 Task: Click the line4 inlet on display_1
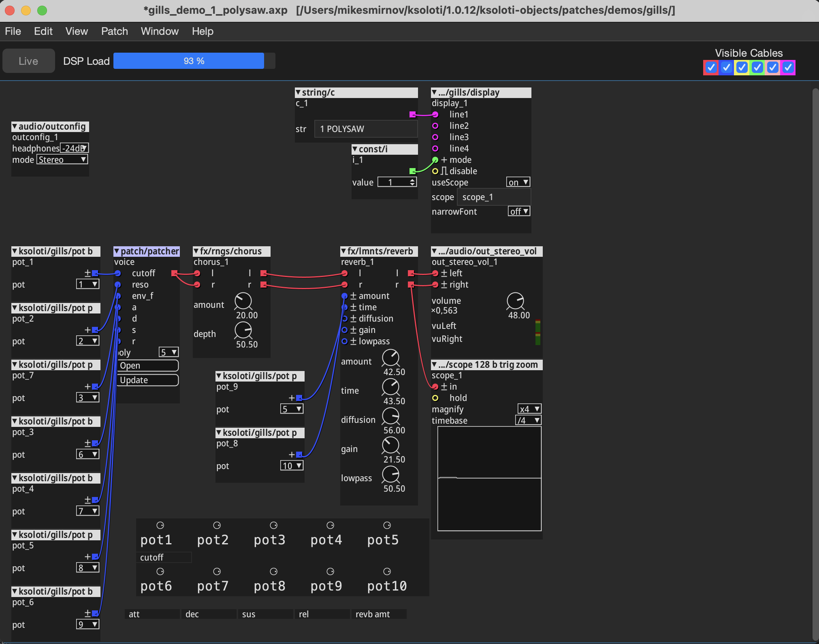[x=435, y=149]
